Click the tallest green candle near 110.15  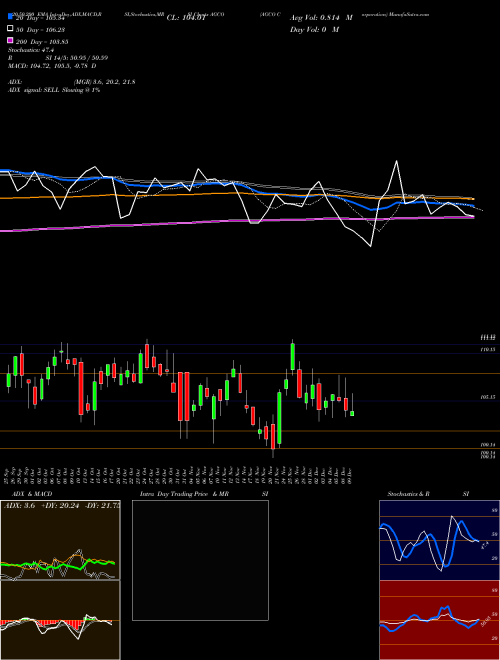pyautogui.click(x=293, y=357)
